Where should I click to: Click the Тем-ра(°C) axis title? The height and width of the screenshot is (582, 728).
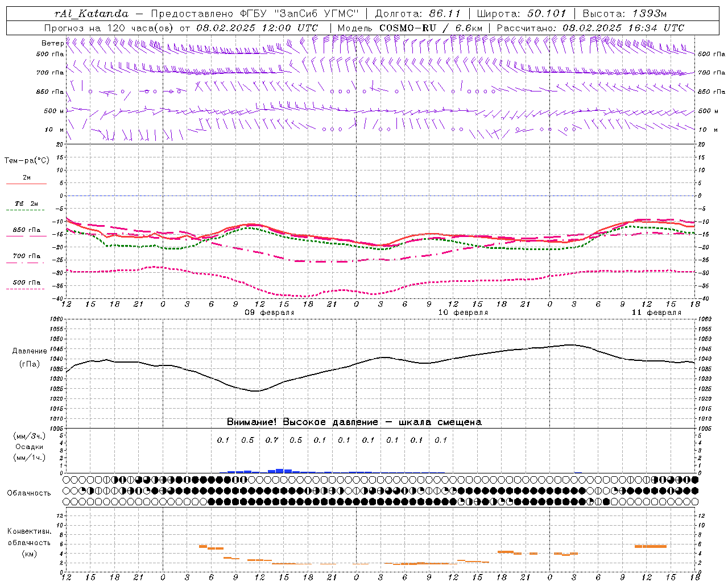pos(27,161)
